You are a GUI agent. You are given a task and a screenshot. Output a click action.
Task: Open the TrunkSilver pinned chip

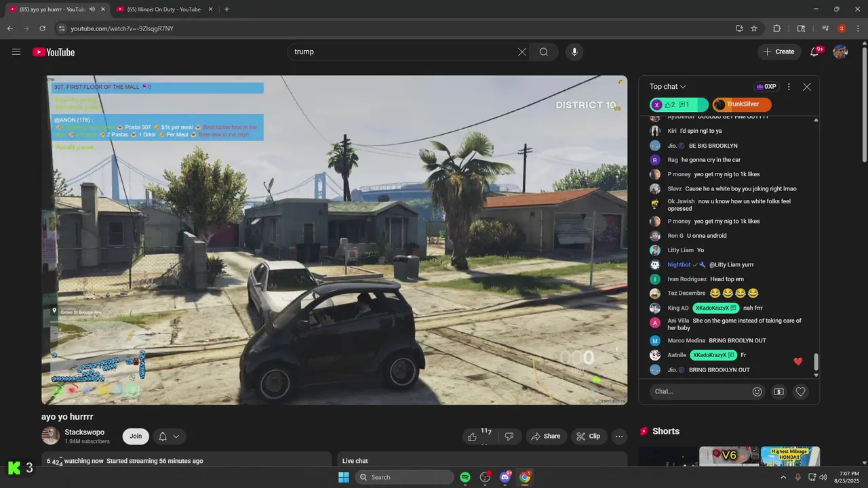[742, 104]
